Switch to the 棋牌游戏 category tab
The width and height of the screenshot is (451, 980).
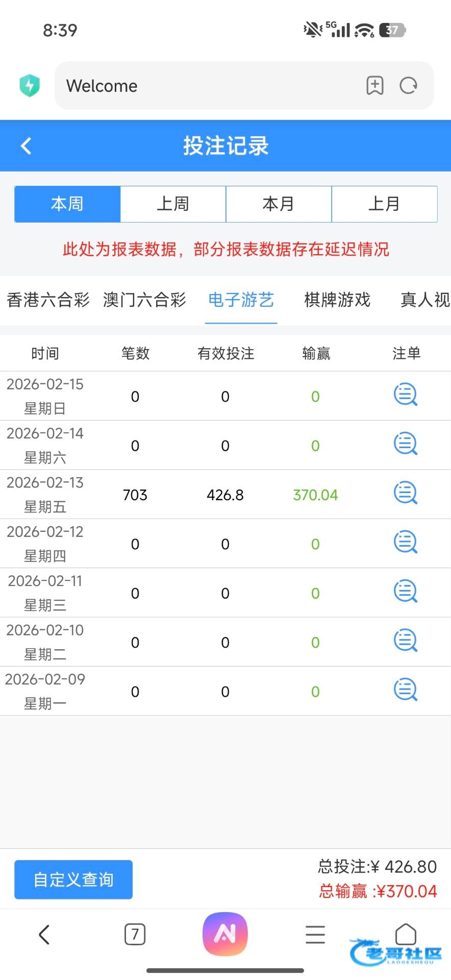coord(337,300)
